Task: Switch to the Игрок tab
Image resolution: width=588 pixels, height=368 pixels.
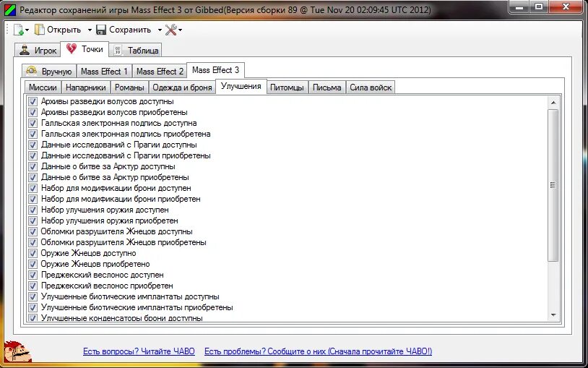Action: click(38, 51)
